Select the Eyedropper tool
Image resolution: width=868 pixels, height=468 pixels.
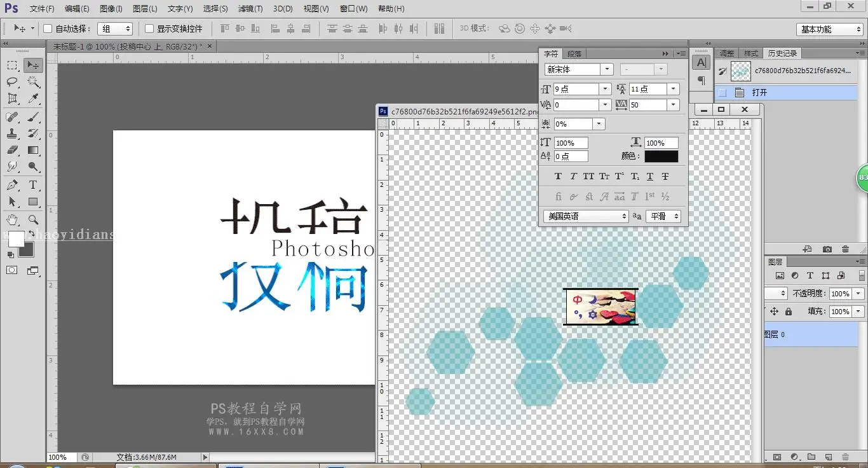click(33, 99)
